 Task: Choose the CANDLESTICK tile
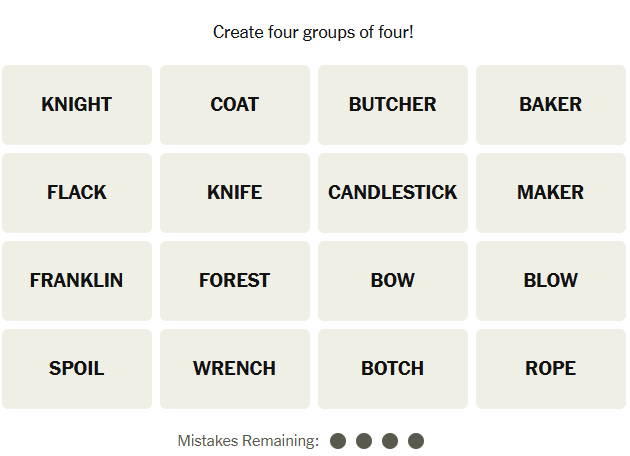click(393, 193)
